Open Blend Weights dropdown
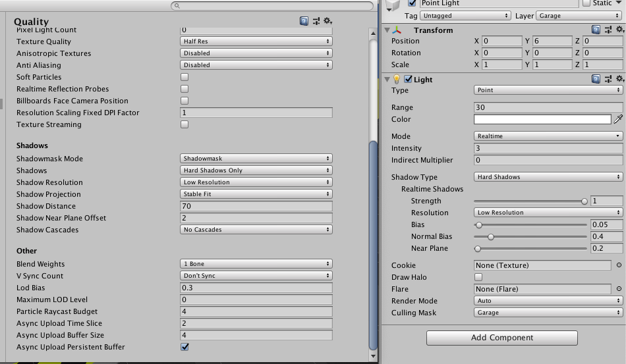626x364 pixels. pos(256,264)
